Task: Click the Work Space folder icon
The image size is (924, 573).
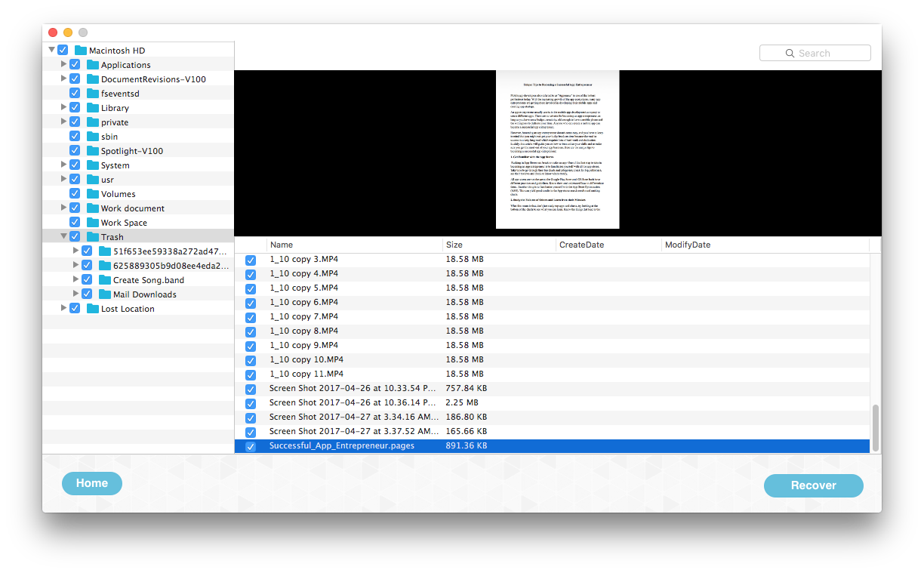Action: (93, 223)
